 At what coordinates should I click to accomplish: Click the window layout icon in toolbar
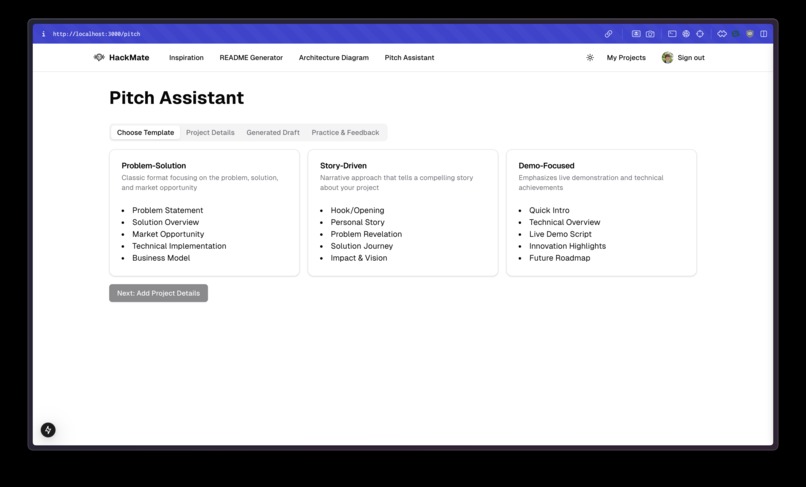coord(672,34)
